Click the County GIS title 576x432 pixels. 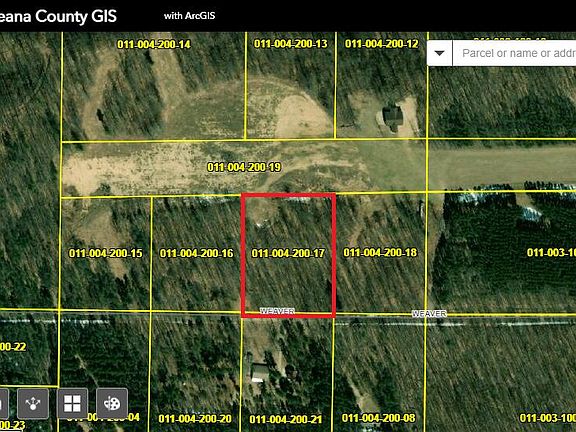click(58, 16)
